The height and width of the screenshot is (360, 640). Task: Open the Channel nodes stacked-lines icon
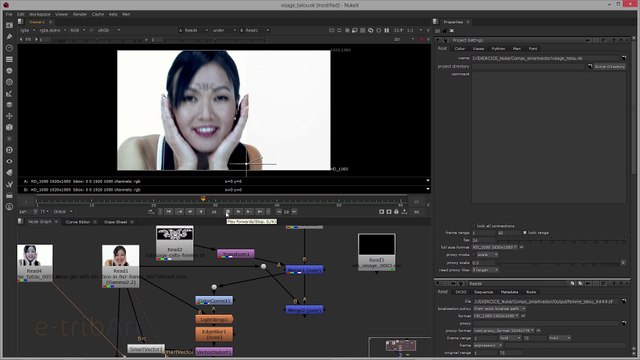tap(9, 59)
